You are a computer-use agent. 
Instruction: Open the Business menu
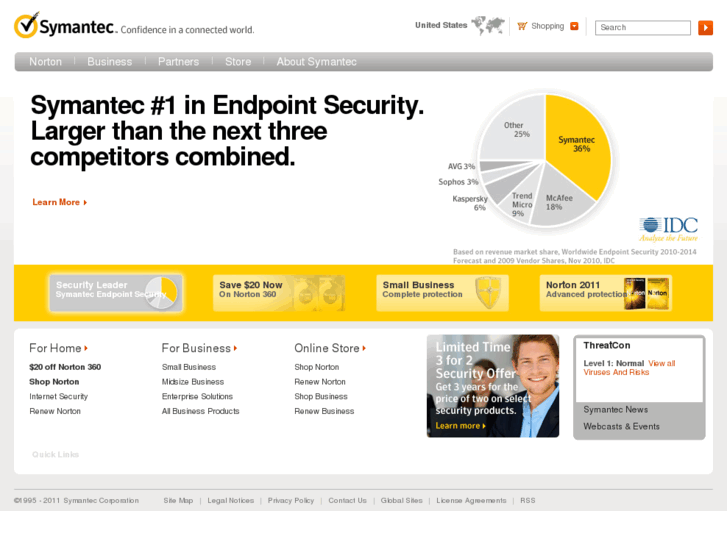click(x=109, y=62)
